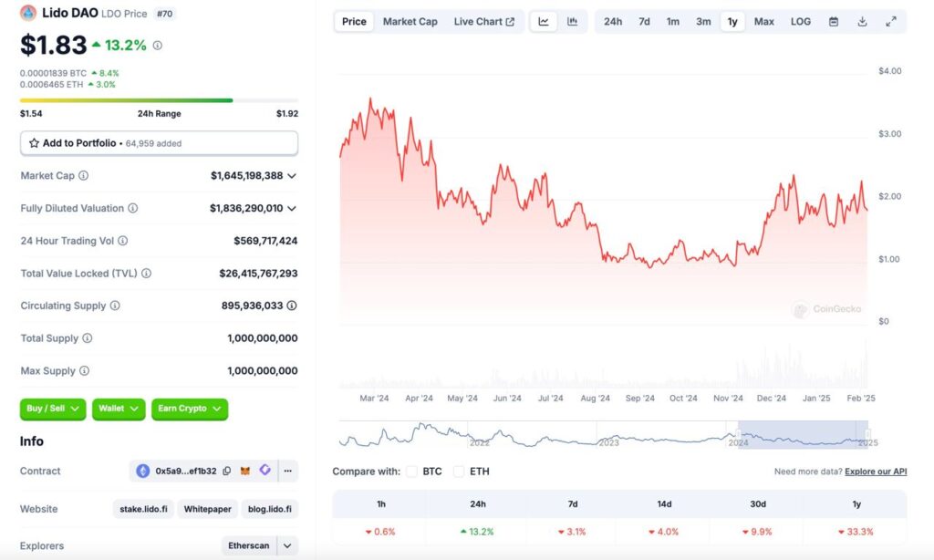Click the left handle of chart range selector

point(738,434)
